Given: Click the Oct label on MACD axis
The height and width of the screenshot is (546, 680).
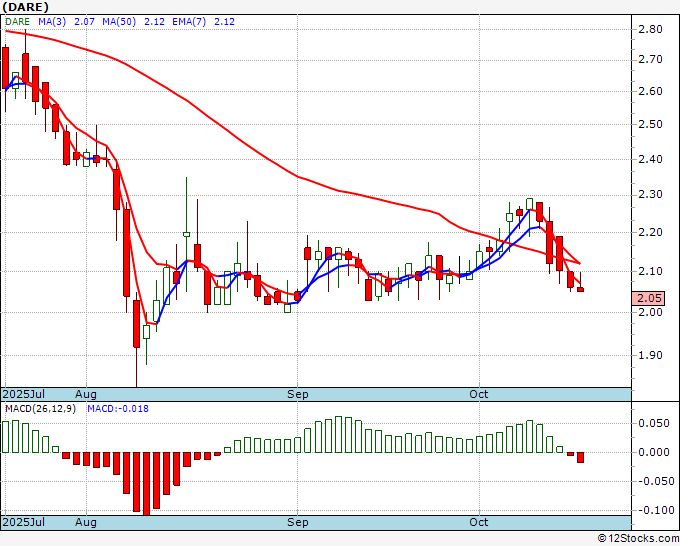Looking at the screenshot, I should tap(479, 522).
